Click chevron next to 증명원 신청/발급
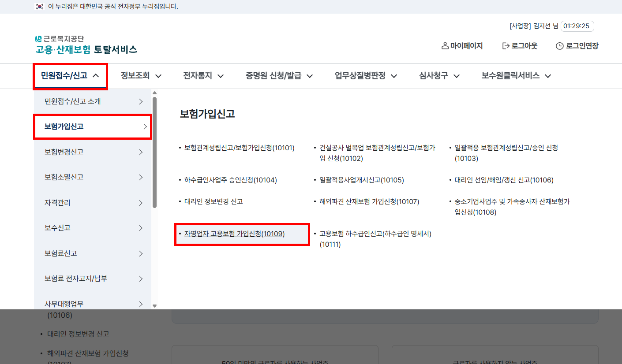Image resolution: width=622 pixels, height=364 pixels. (310, 76)
